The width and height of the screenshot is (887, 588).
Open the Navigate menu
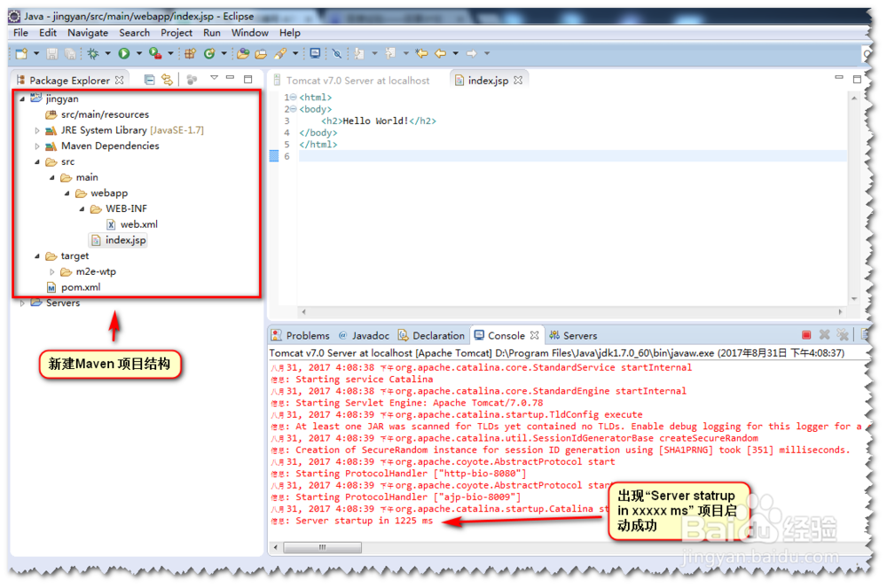tap(88, 33)
